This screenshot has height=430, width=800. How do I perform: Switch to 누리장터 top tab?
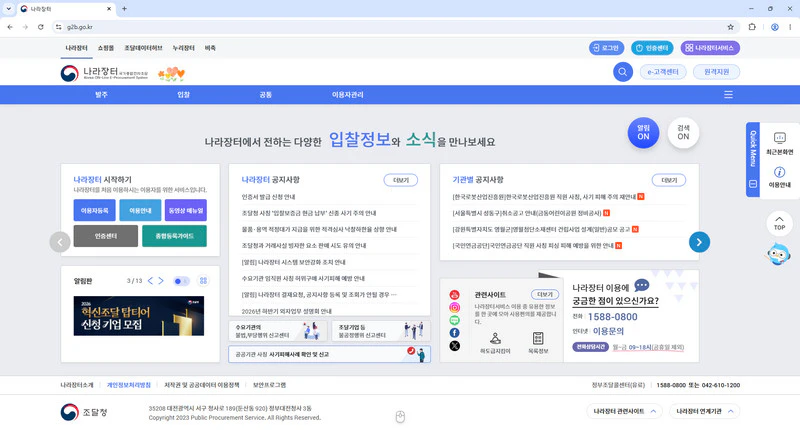point(183,48)
